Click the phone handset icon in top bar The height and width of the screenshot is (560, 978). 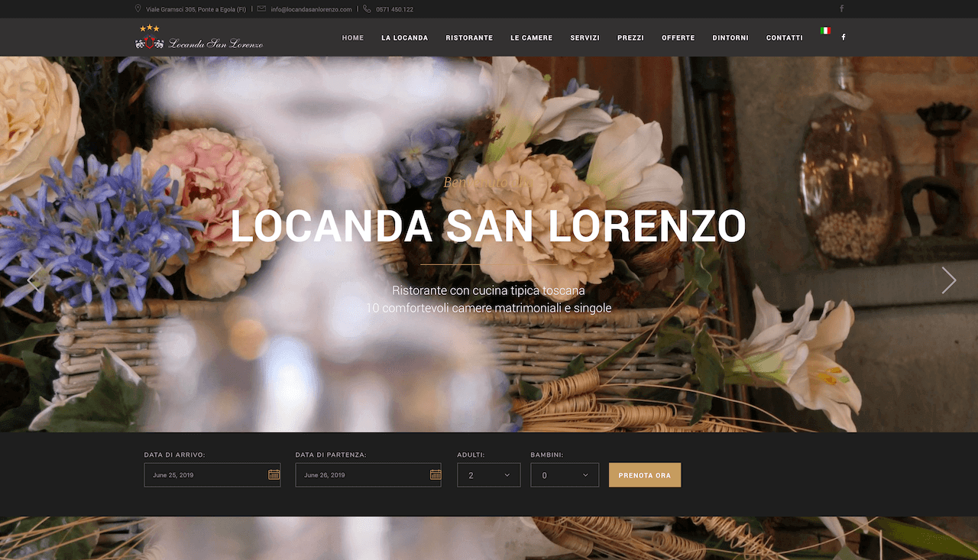tap(367, 9)
